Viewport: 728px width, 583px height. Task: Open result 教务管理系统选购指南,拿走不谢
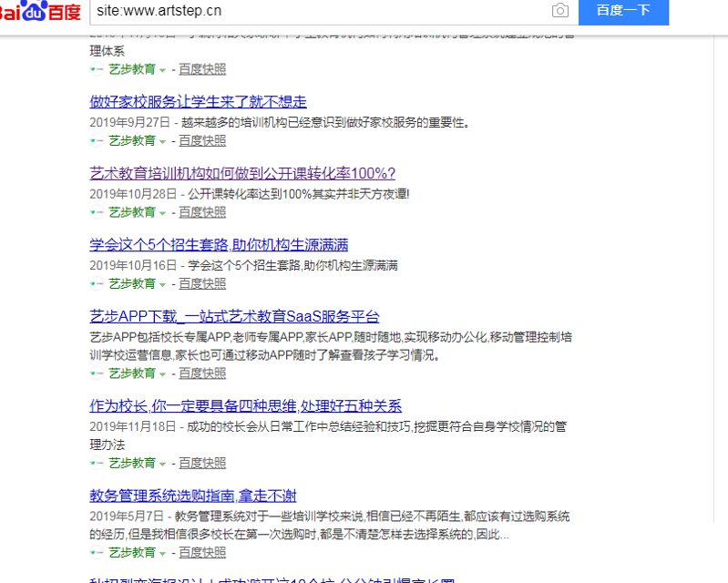[193, 496]
